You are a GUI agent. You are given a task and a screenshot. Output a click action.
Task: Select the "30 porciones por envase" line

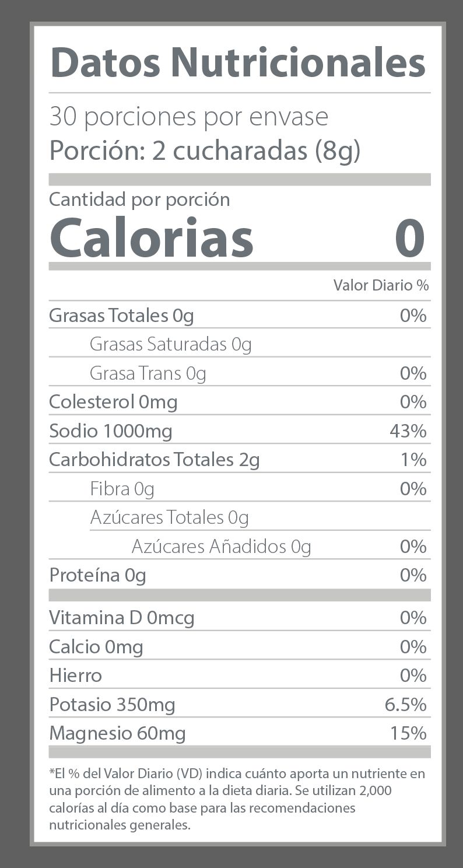point(188,117)
